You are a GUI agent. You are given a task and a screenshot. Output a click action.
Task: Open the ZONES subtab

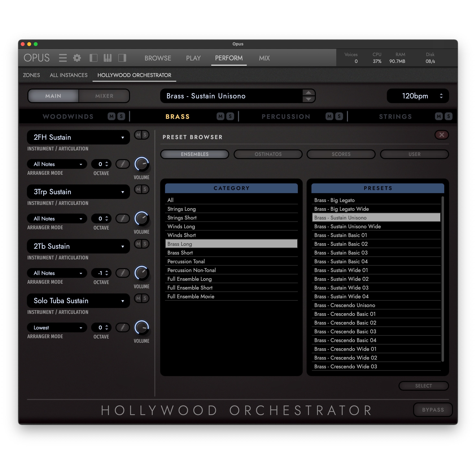click(31, 75)
